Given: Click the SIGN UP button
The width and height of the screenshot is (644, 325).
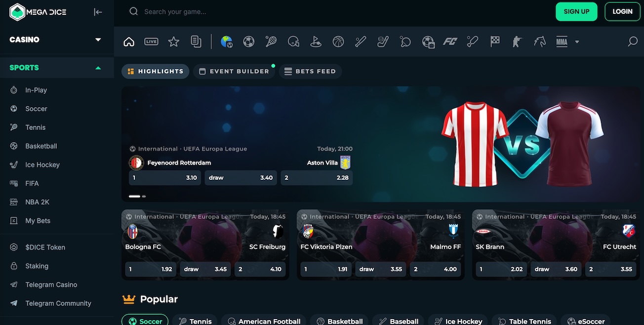Looking at the screenshot, I should tap(576, 11).
